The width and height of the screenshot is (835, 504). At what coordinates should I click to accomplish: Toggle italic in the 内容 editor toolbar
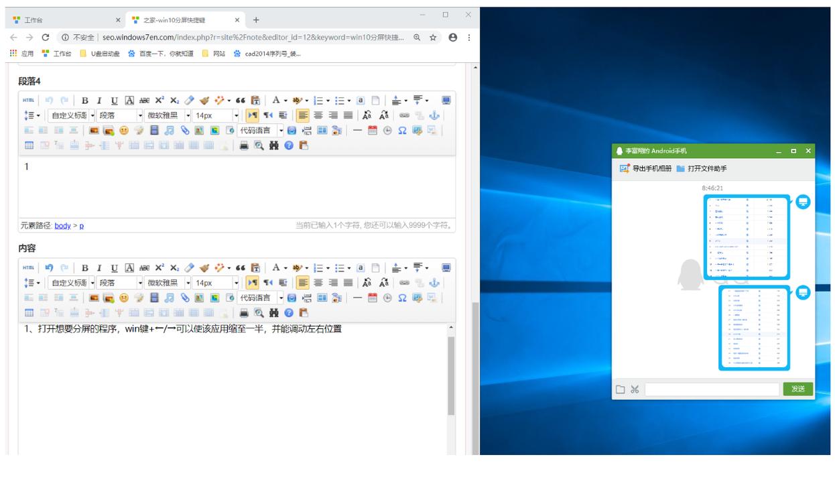[99, 268]
